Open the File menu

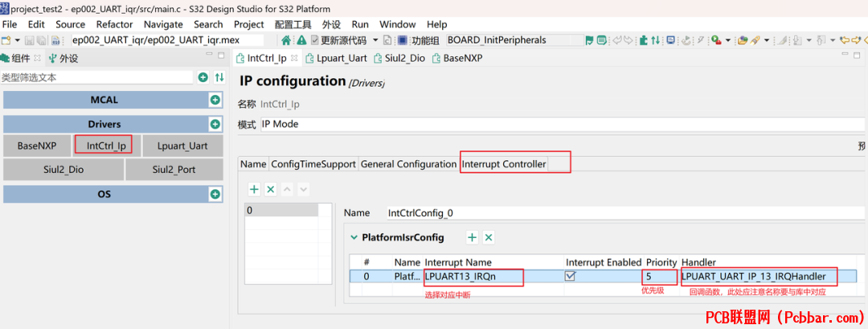pos(10,24)
